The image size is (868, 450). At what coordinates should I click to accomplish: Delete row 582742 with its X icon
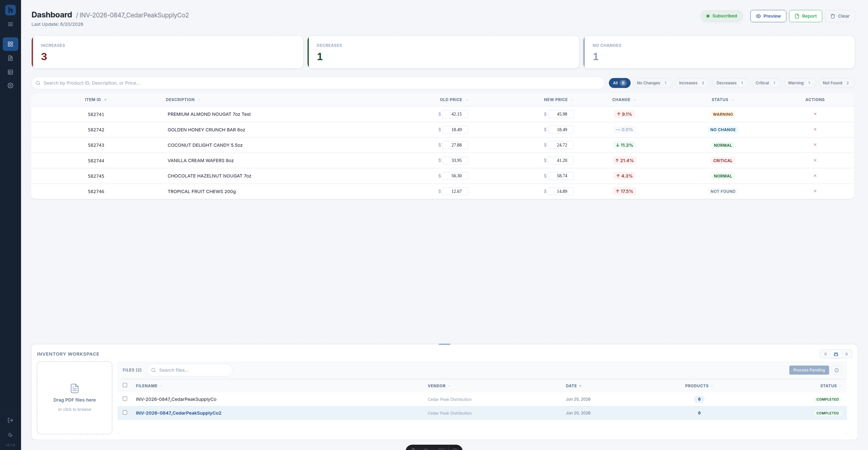815,129
